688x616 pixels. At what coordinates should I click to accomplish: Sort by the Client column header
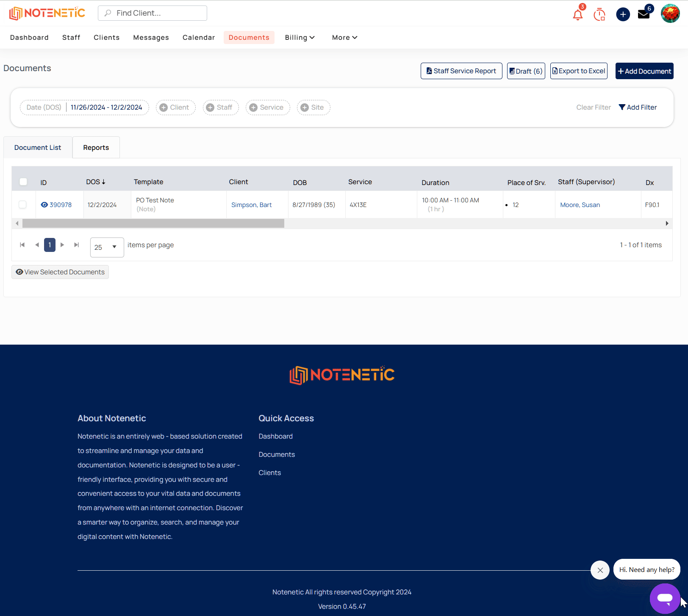(239, 182)
